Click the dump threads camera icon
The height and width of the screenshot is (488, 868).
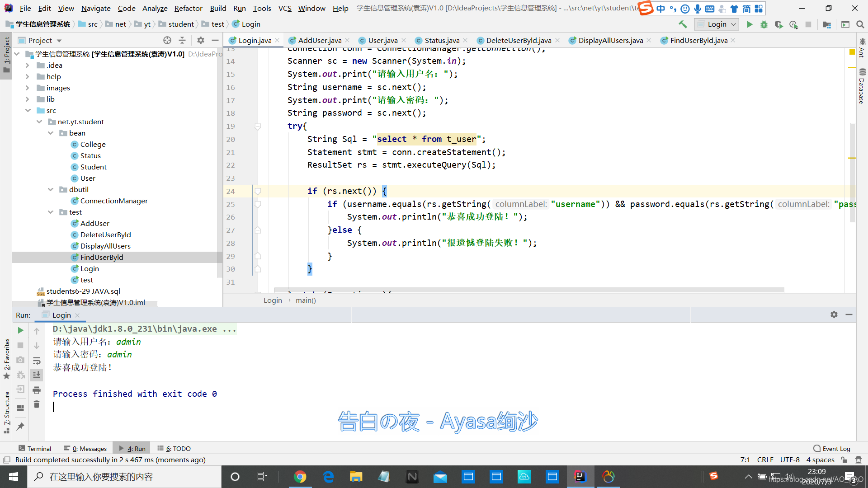(20, 360)
